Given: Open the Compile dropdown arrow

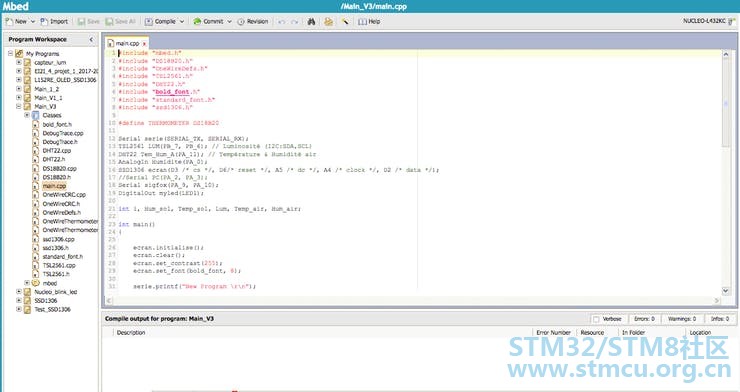Looking at the screenshot, I should 182,22.
